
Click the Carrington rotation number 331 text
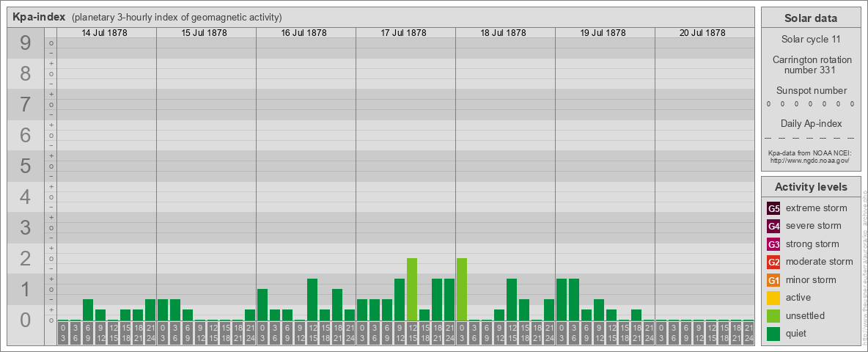(x=811, y=65)
